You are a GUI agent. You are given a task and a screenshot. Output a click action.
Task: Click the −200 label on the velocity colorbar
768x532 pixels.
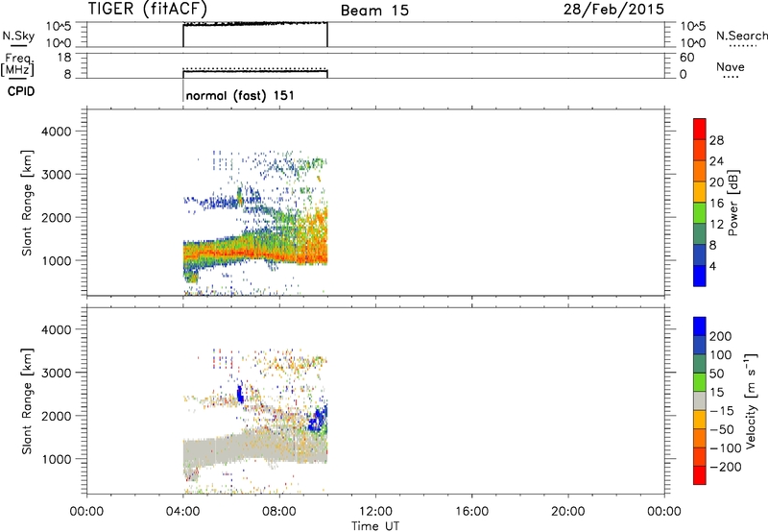(x=726, y=467)
